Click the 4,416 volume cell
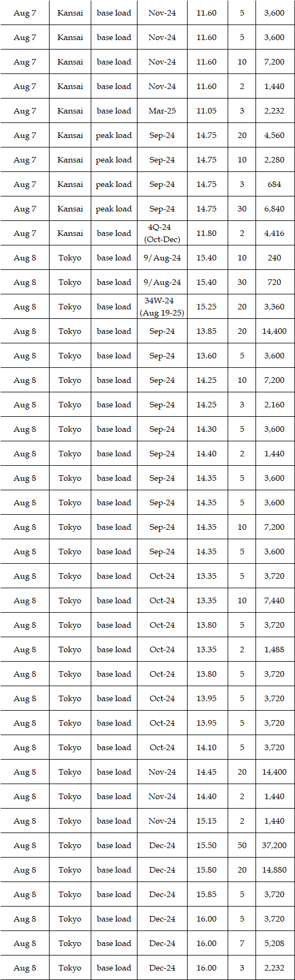The image size is (295, 980). [x=274, y=233]
